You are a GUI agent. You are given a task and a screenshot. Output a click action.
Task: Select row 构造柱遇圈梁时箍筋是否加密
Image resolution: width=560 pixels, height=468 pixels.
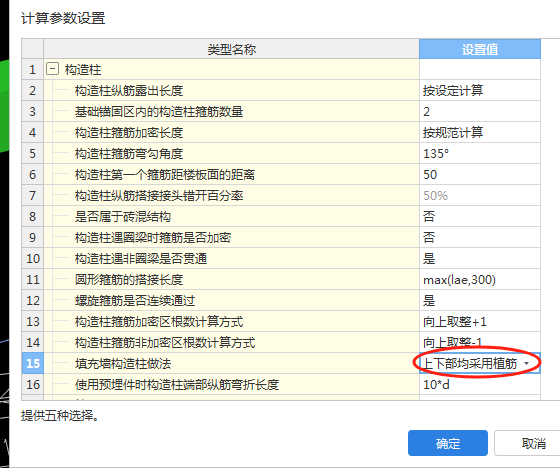[x=231, y=238]
